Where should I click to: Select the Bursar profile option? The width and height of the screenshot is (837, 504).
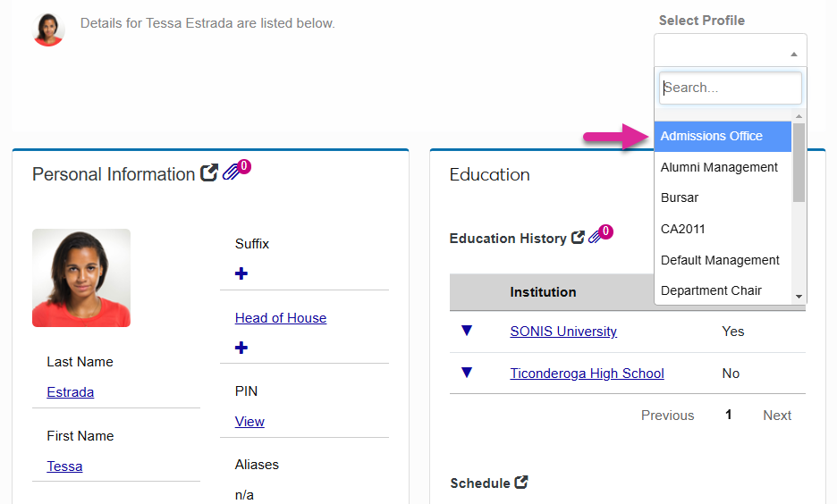click(x=680, y=197)
